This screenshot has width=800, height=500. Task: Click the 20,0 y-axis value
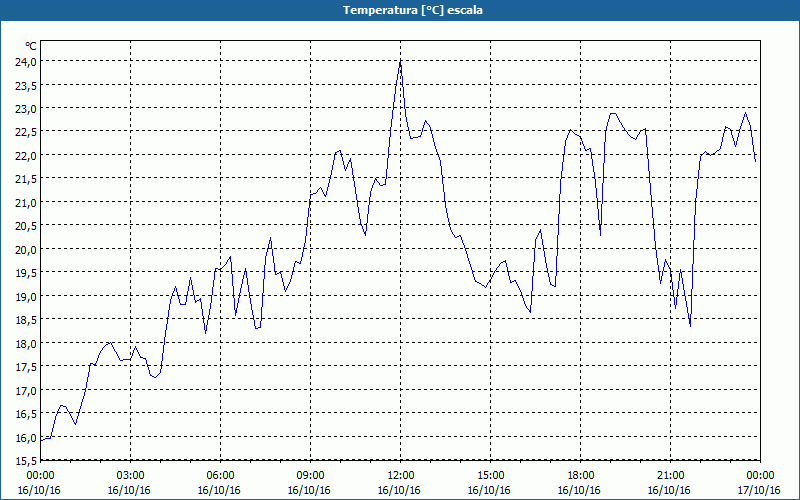[26, 250]
